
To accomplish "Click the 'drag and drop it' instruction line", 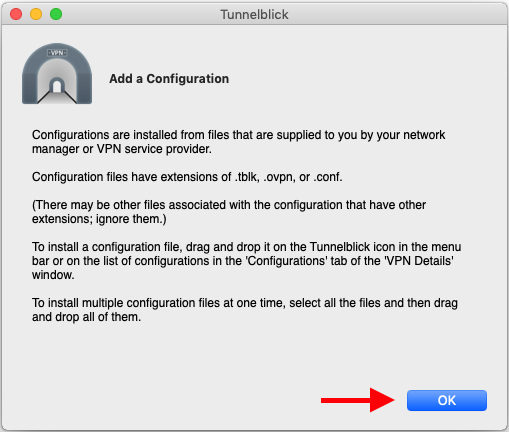I will tap(246, 247).
